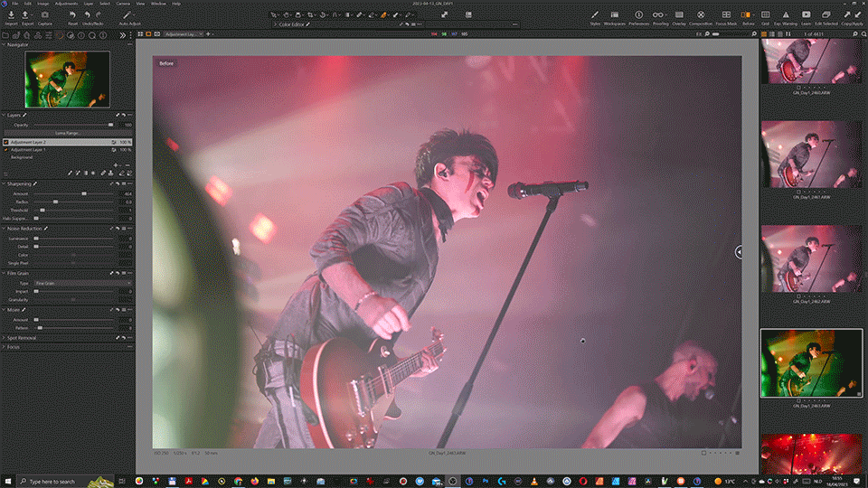Image resolution: width=868 pixels, height=488 pixels.
Task: Collapse the Layers panel
Action: (4, 115)
